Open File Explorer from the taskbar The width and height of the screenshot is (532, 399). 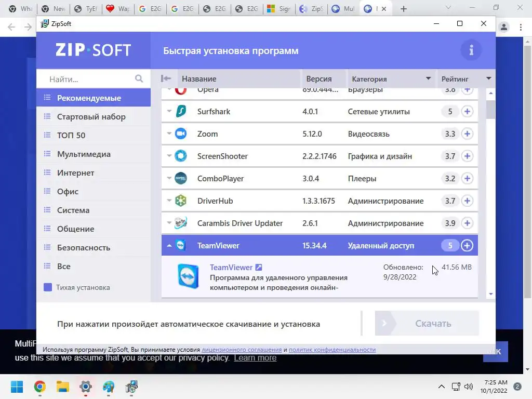tap(63, 387)
